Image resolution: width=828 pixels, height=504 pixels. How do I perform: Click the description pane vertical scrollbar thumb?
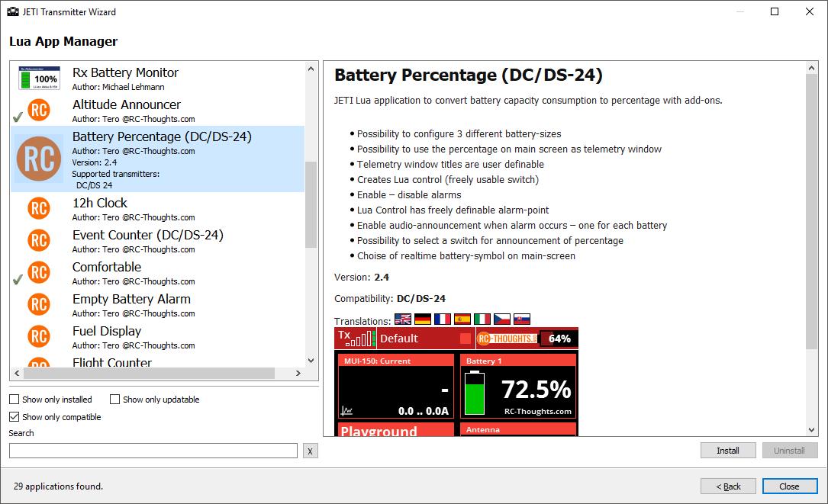point(812,212)
